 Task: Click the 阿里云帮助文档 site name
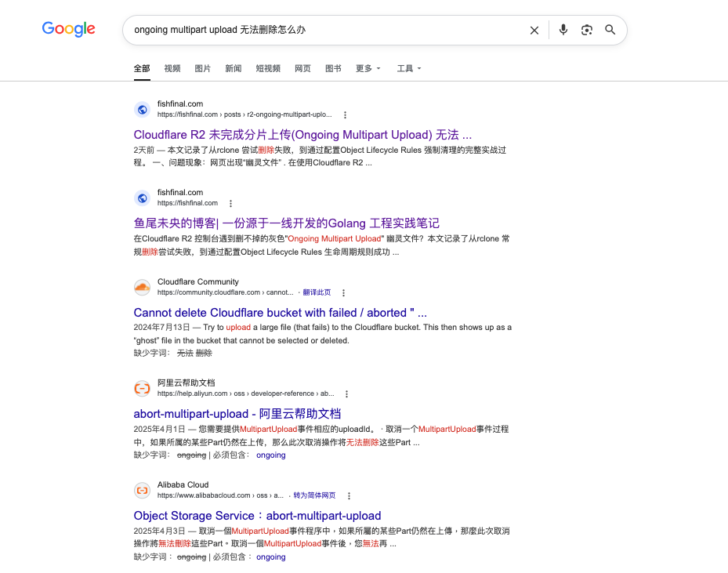point(187,383)
